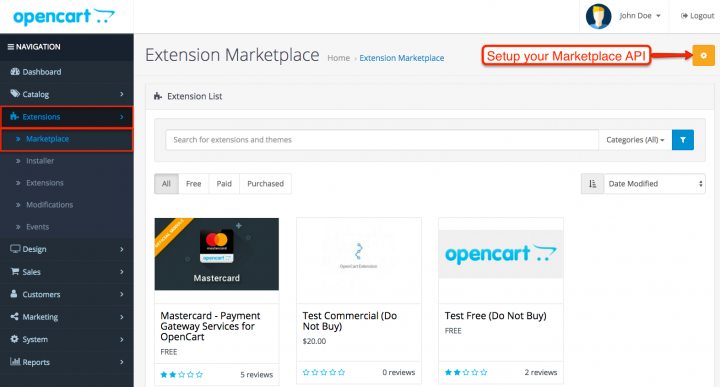The image size is (720, 387).
Task: Click the Logout link
Action: (x=698, y=16)
